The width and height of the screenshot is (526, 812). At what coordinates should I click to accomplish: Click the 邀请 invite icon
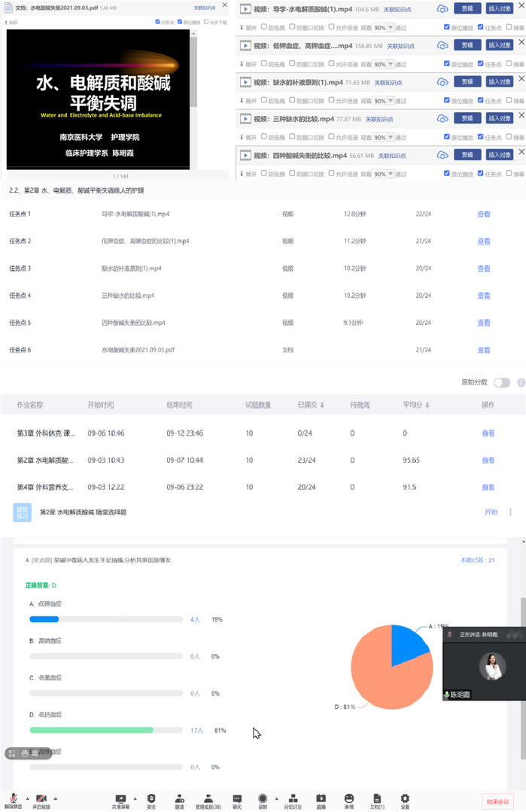(179, 798)
